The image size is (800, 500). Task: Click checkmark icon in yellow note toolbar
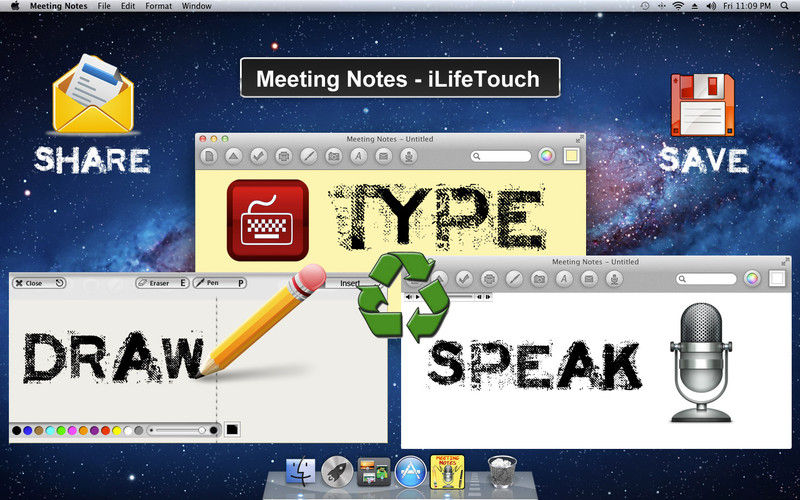tap(259, 156)
